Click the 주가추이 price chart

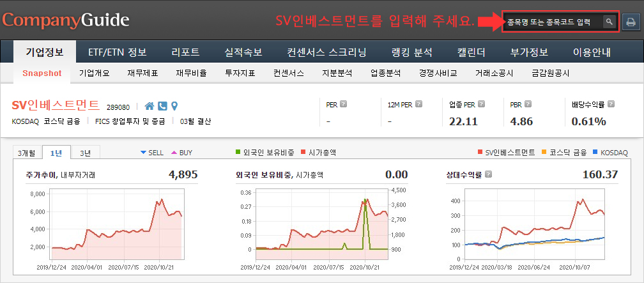pos(116,224)
